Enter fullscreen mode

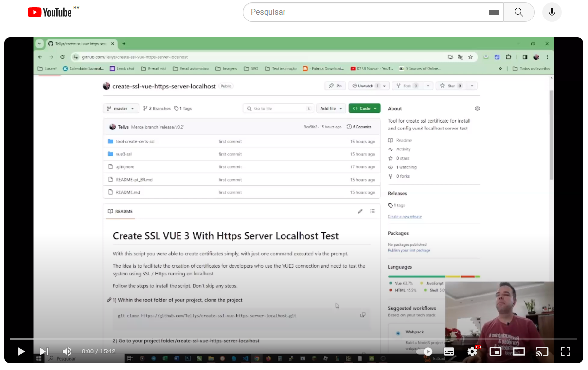click(x=565, y=351)
